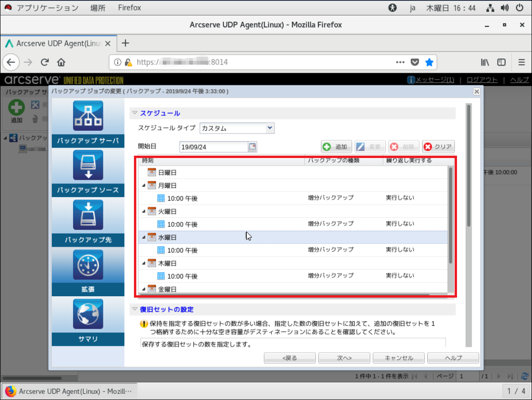Open the スケジュール タイプ combo box

[237, 128]
